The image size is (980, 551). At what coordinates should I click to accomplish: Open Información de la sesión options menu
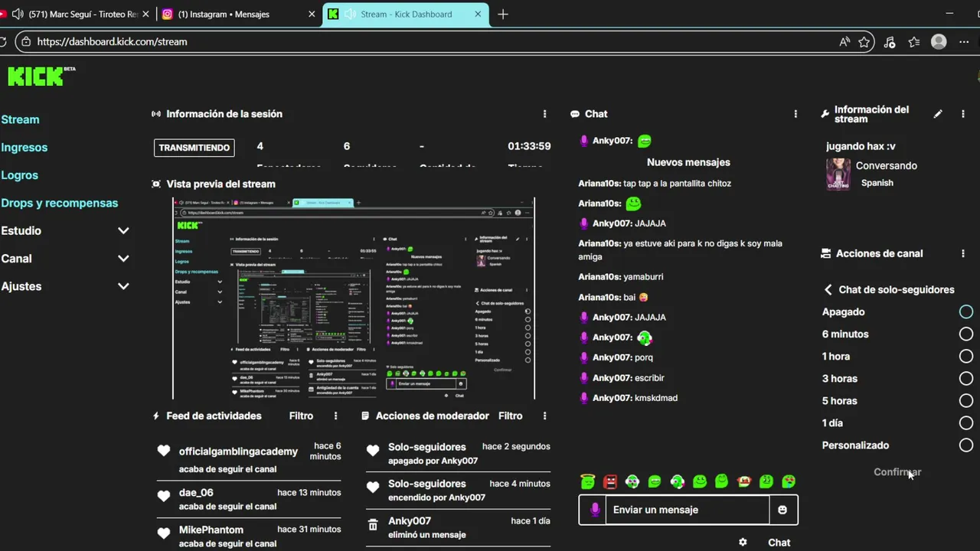[544, 114]
